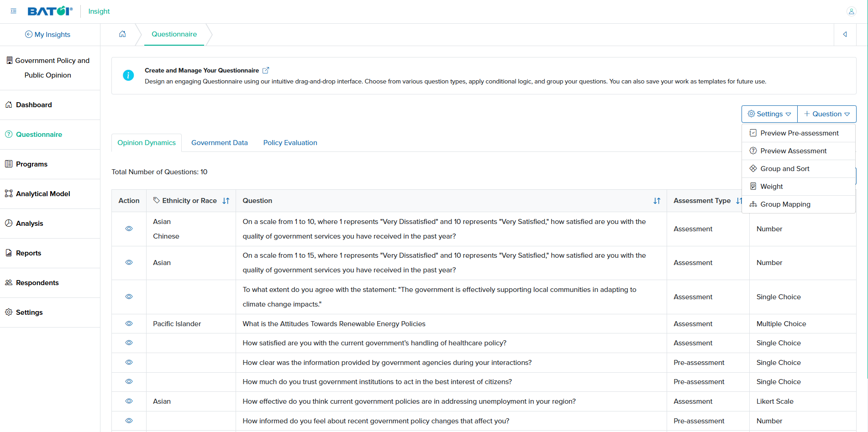Screen dimensions: 868x432
Task: Select Preview Assessment from menu
Action: pos(799,151)
